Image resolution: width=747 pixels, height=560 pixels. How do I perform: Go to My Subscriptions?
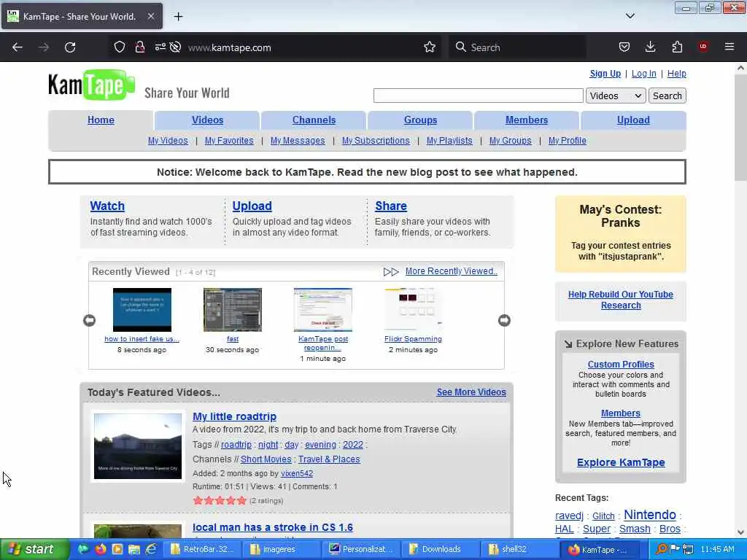coord(376,141)
